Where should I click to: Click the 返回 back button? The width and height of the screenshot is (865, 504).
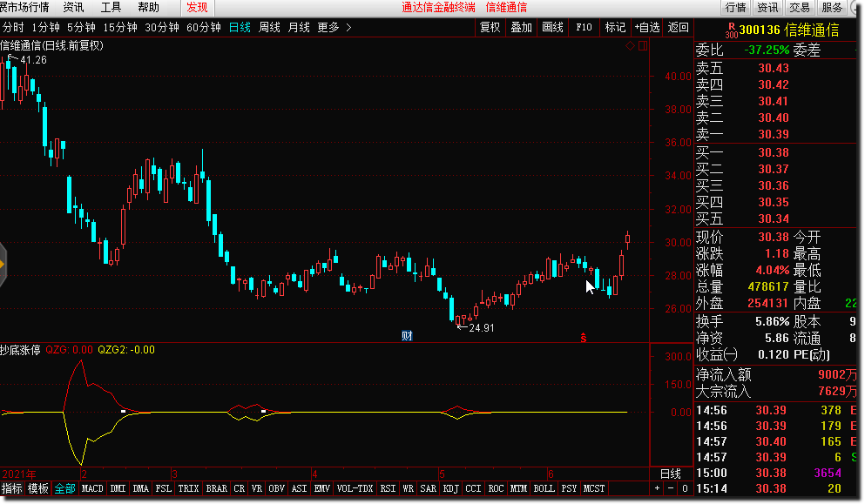click(678, 27)
